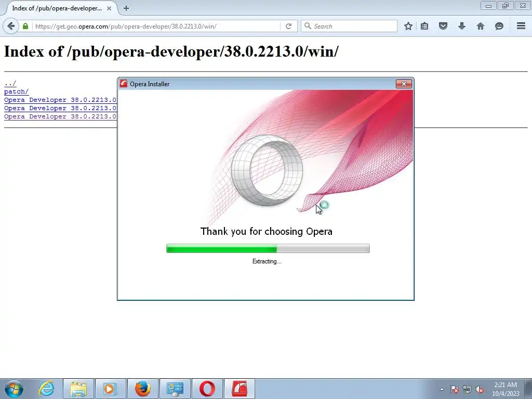Image resolution: width=532 pixels, height=399 pixels.
Task: Open the patch/ directory link
Action: pyautogui.click(x=16, y=91)
